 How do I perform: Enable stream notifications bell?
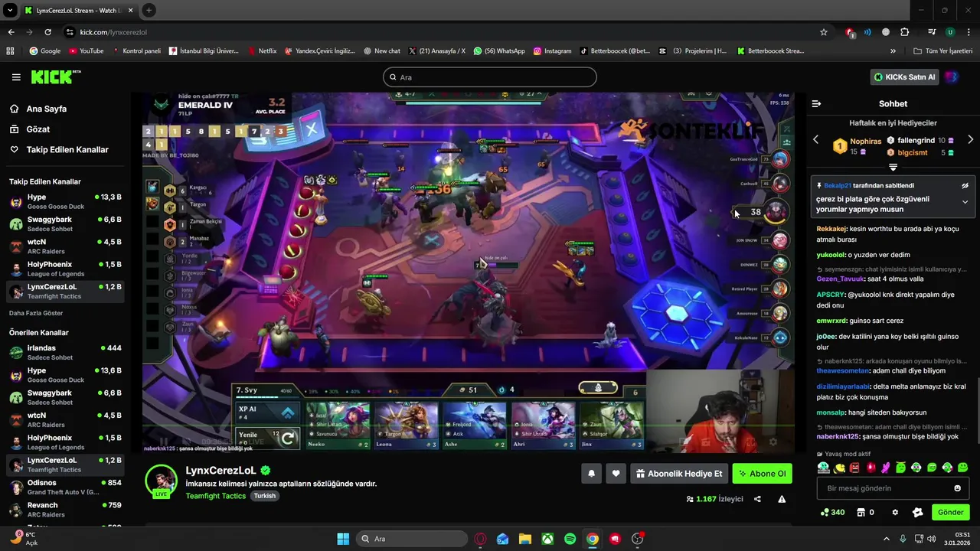(x=591, y=474)
